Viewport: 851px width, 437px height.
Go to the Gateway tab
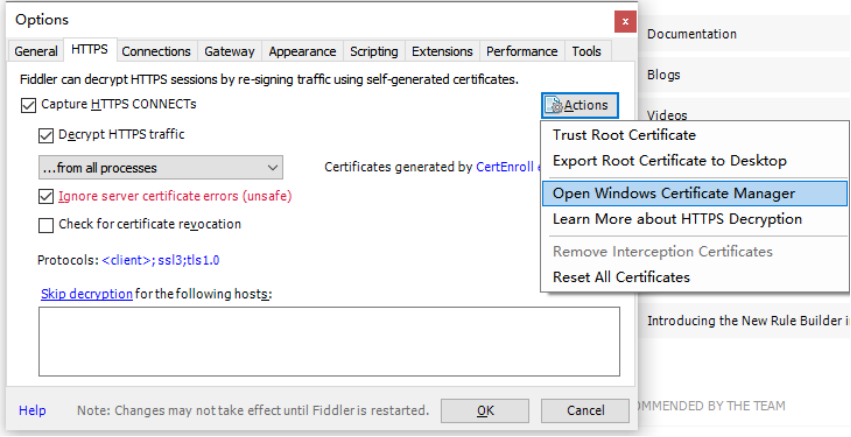(x=230, y=51)
